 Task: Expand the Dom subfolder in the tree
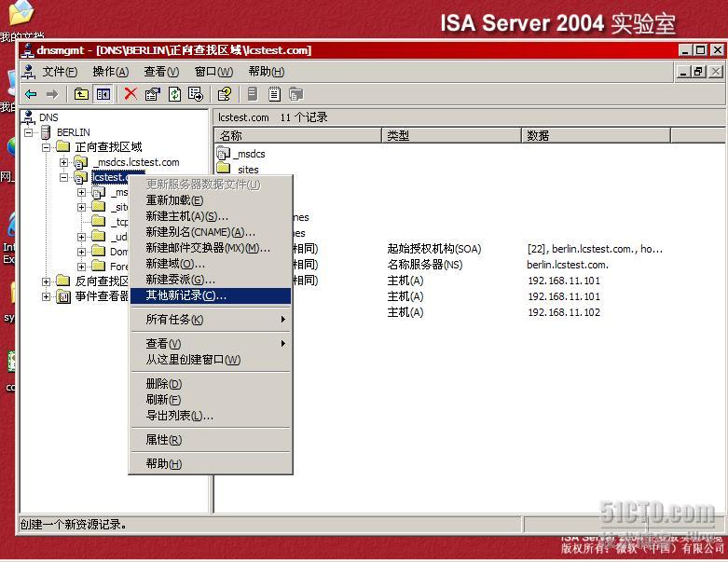(x=81, y=252)
